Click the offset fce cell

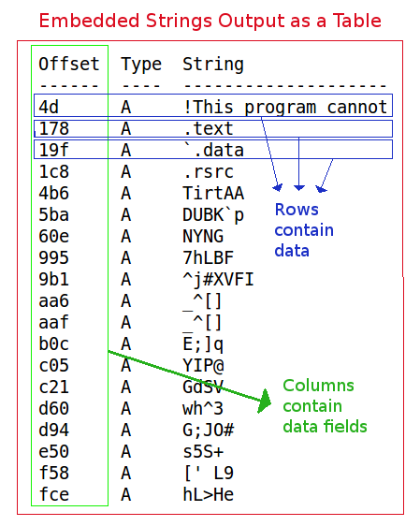tap(53, 495)
